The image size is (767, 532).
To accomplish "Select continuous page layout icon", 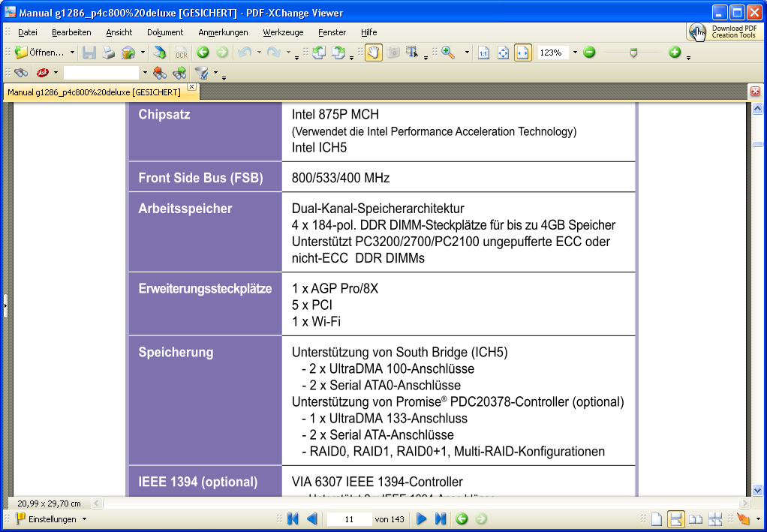I will (x=676, y=518).
